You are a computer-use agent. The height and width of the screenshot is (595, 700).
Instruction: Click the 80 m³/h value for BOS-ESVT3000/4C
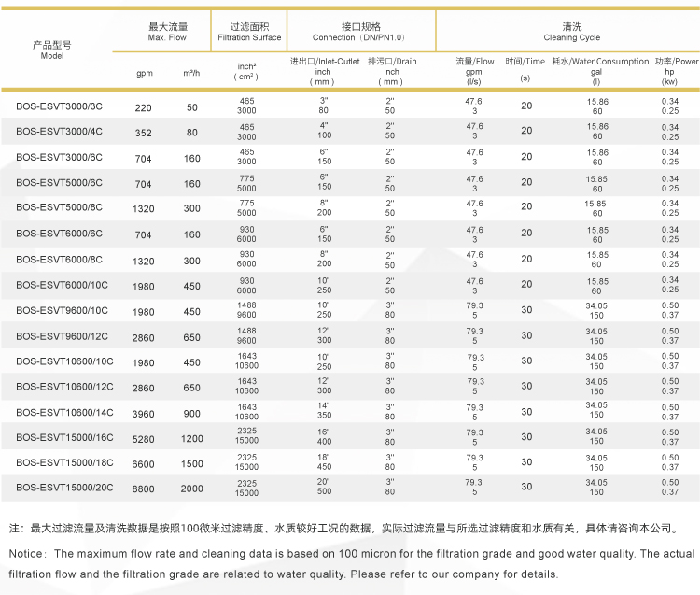(192, 133)
